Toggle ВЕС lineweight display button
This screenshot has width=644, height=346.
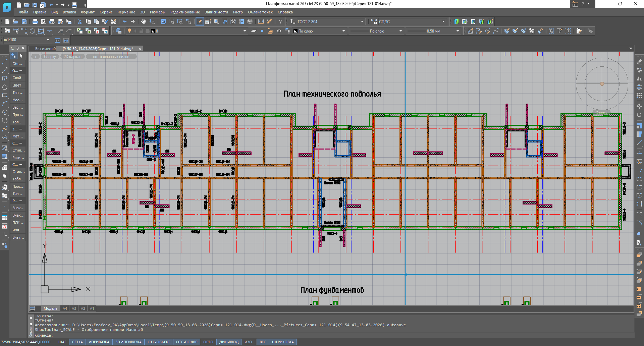click(x=263, y=342)
